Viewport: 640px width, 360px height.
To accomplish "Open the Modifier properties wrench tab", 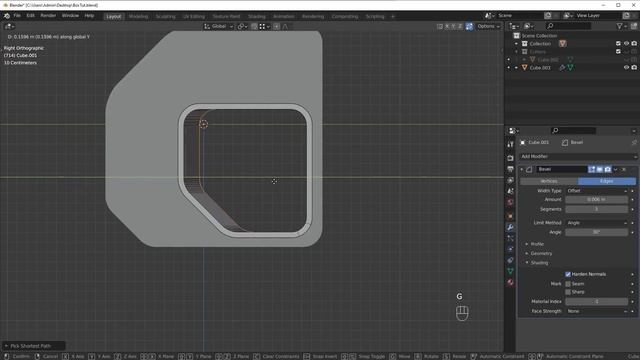I will pos(510,227).
